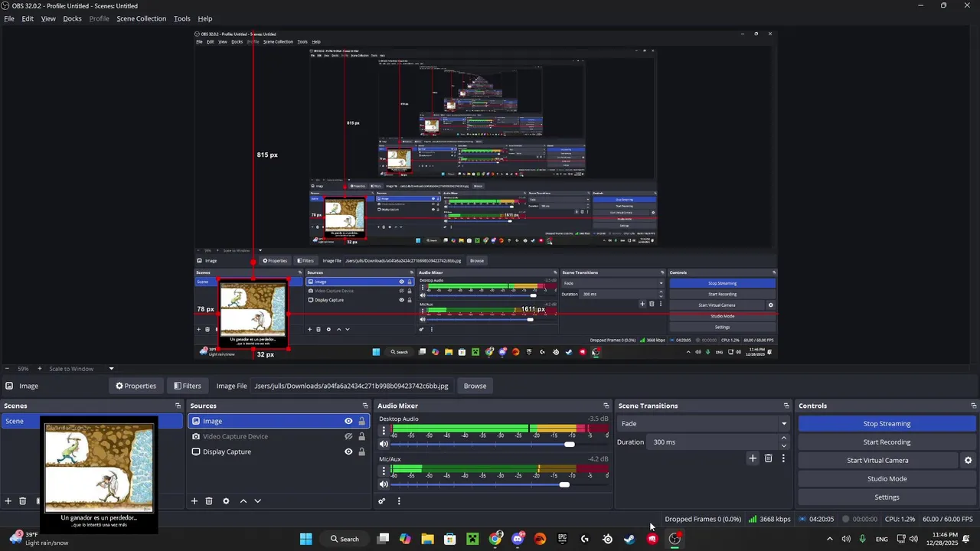Float the Controls dock using its header icon
The image size is (980, 551).
[x=973, y=406]
